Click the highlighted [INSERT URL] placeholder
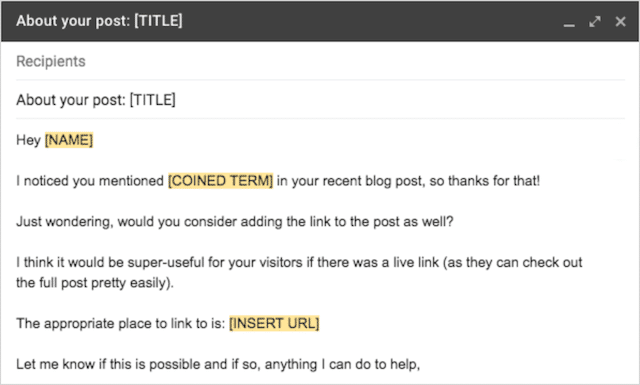Screen dimensions: 640x385 [x=274, y=323]
